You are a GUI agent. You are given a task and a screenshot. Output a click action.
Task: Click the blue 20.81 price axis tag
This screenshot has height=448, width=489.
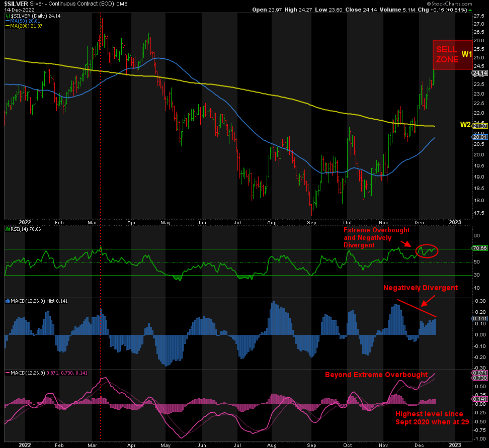pos(479,137)
